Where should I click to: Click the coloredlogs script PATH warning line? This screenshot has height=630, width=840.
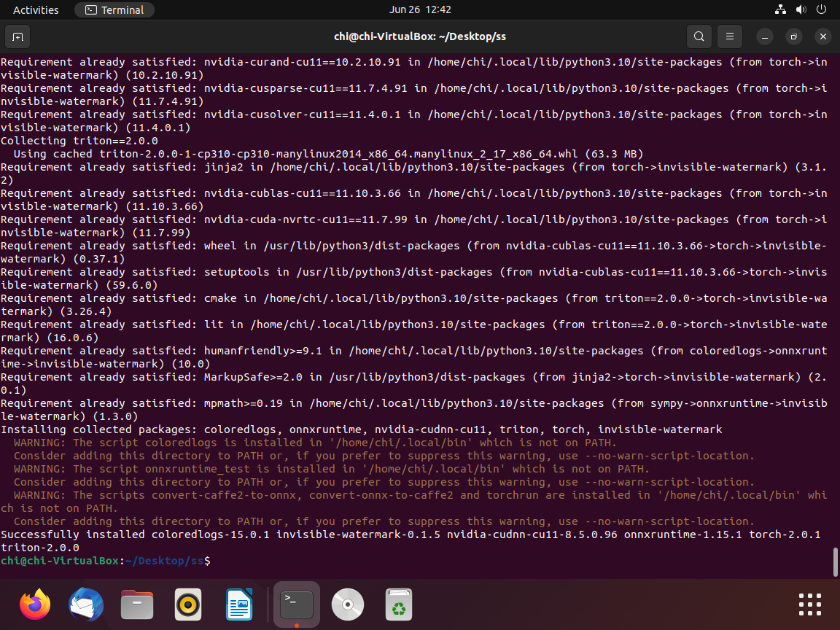(x=315, y=443)
